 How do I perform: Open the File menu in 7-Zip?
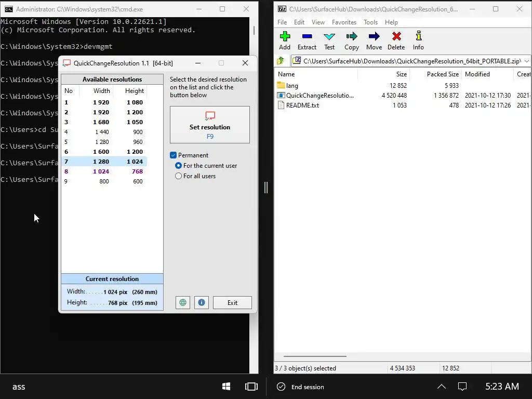pos(282,22)
